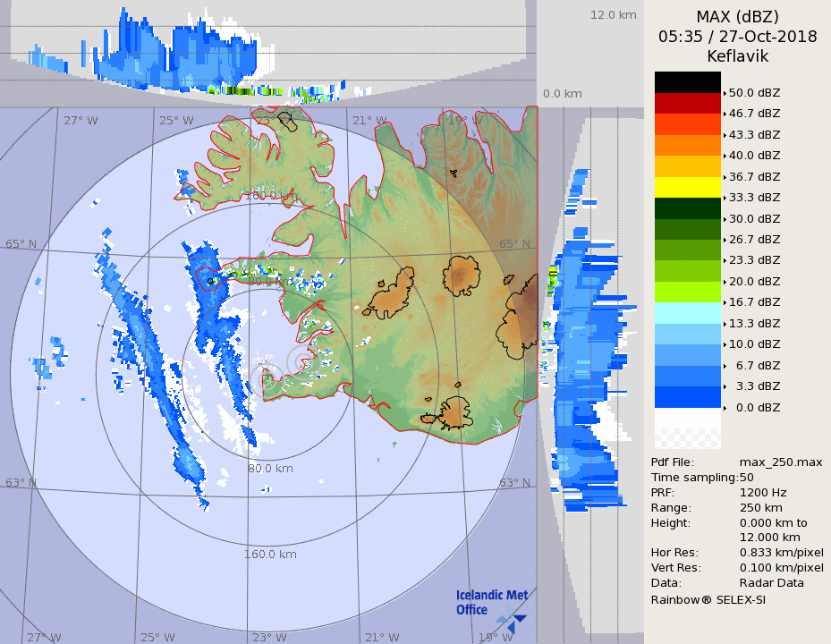
Task: Click the 0.833 km/pixel resolution value
Action: pos(781,553)
